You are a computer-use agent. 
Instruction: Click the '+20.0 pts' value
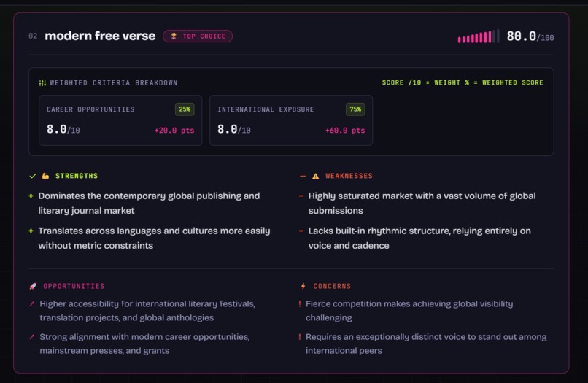click(174, 131)
